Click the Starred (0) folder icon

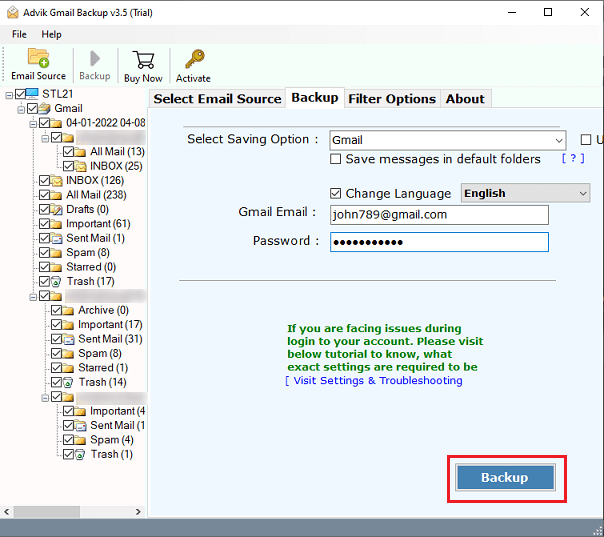(x=56, y=267)
